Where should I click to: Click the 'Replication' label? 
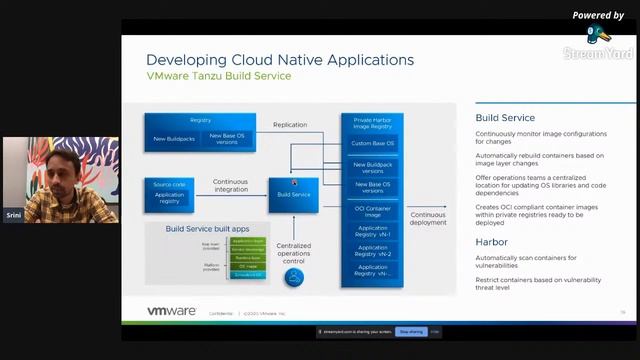click(x=290, y=125)
